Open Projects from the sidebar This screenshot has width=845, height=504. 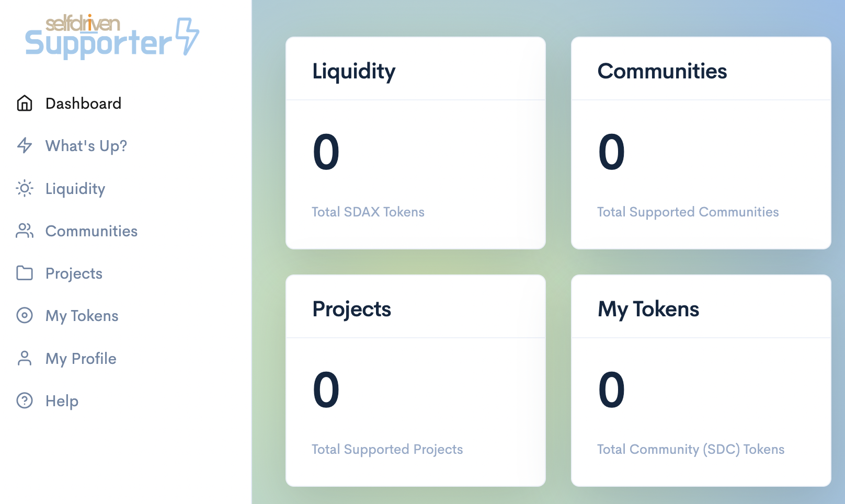[x=74, y=273]
